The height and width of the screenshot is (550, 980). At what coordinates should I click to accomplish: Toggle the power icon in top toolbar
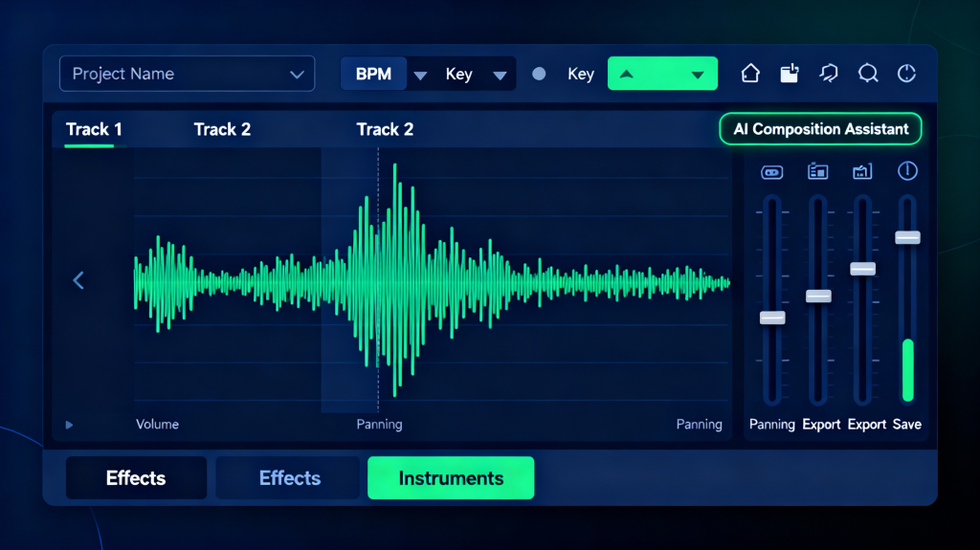906,74
